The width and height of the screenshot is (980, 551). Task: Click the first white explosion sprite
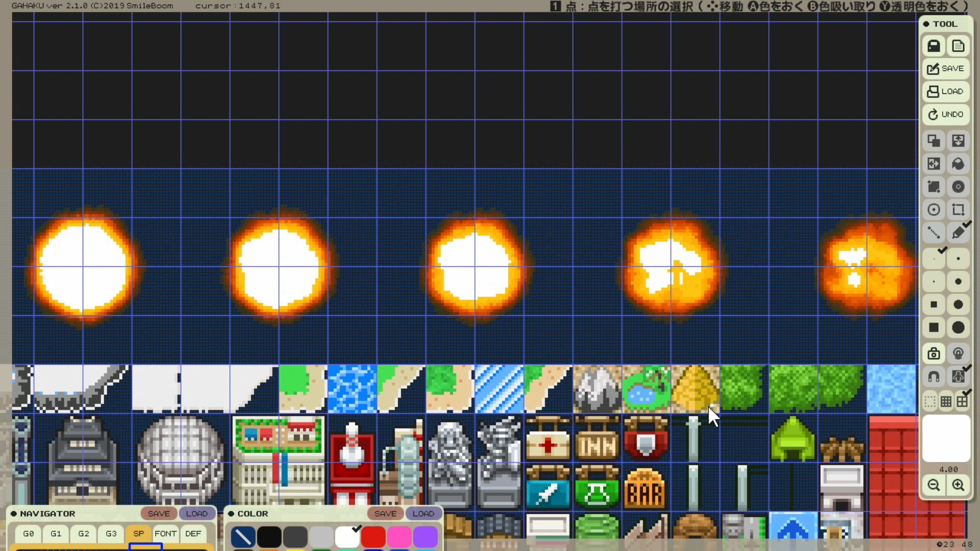83,267
